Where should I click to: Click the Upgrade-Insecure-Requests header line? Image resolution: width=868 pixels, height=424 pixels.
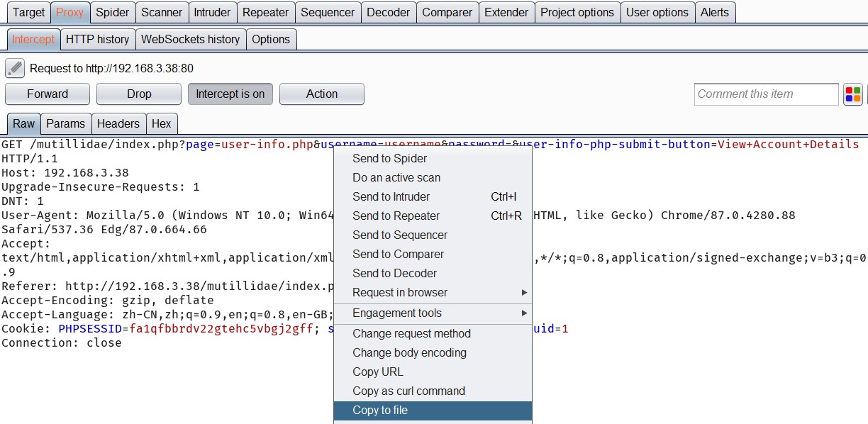(x=101, y=186)
